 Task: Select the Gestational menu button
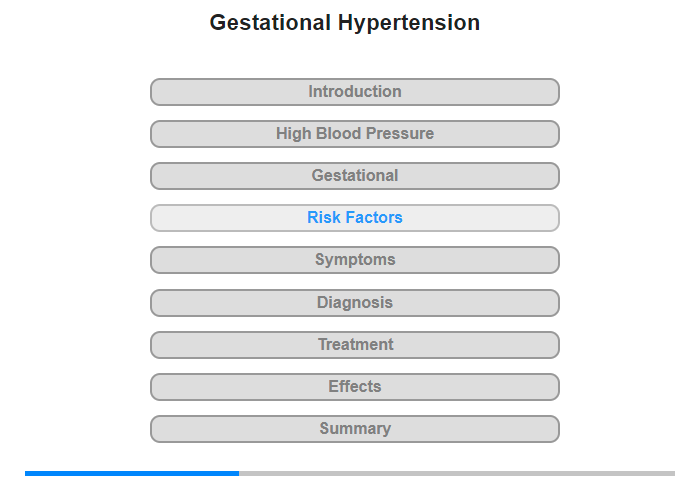coord(355,176)
